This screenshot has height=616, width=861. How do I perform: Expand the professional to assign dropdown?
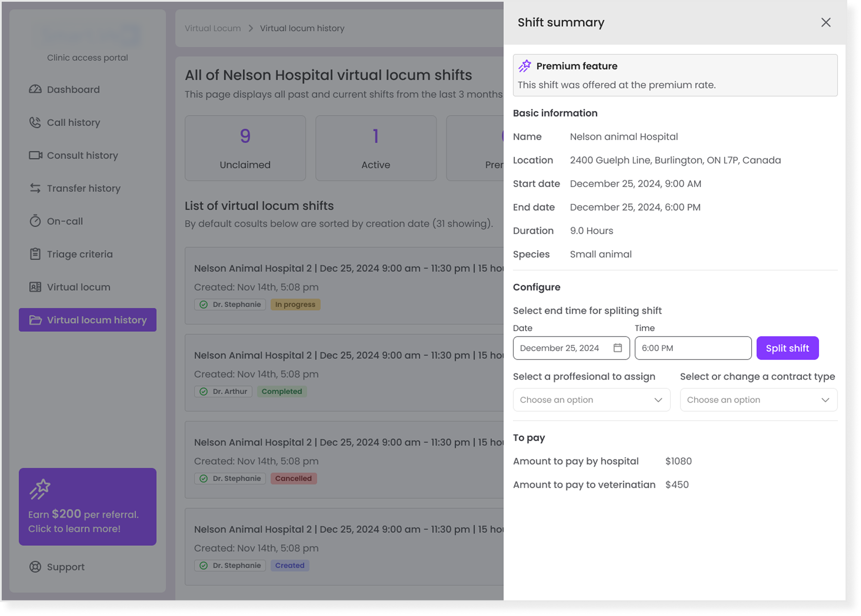[592, 400]
